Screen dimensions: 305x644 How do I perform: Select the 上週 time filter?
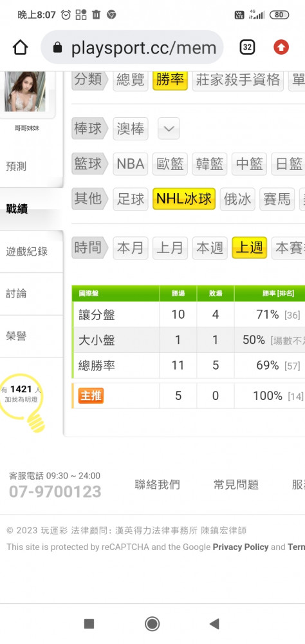(249, 248)
